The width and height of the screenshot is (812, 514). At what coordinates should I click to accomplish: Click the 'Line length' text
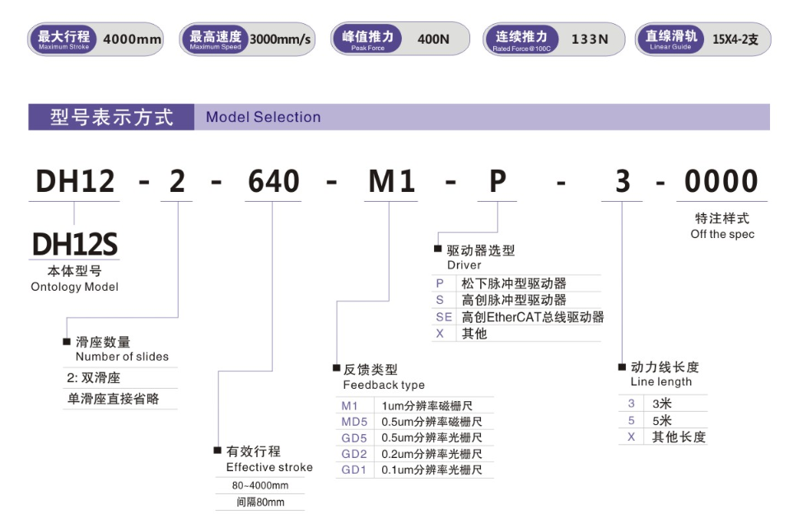[x=661, y=382]
